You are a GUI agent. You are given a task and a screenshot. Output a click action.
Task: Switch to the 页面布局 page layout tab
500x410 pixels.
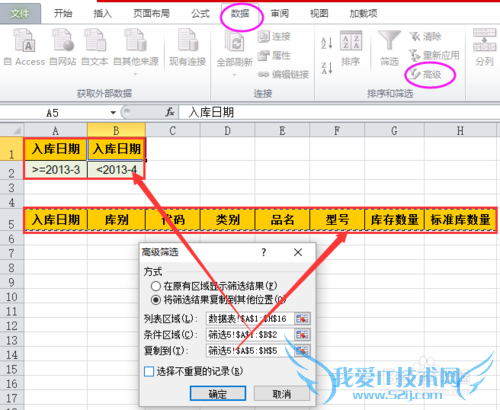click(151, 13)
